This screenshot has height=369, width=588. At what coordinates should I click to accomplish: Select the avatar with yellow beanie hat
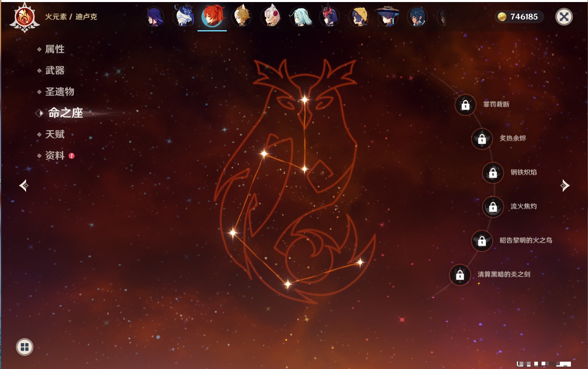pos(359,17)
